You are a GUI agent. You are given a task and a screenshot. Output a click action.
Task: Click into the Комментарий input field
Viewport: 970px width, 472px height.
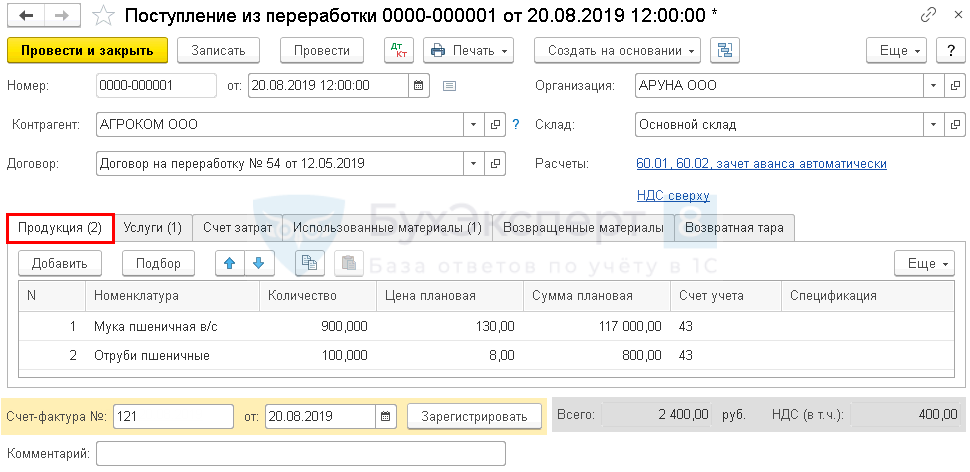pyautogui.click(x=300, y=454)
